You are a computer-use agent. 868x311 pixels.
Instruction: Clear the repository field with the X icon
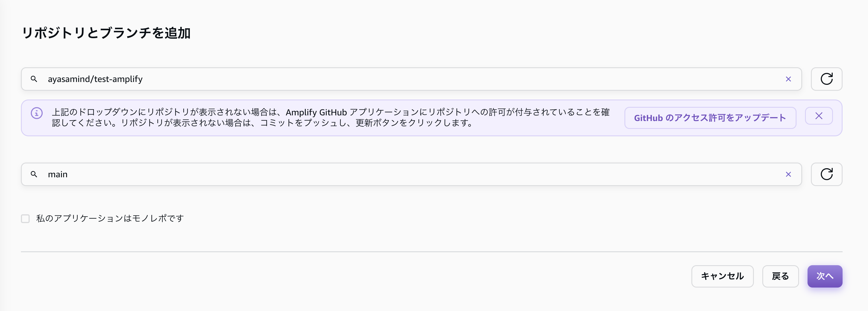pyautogui.click(x=789, y=79)
